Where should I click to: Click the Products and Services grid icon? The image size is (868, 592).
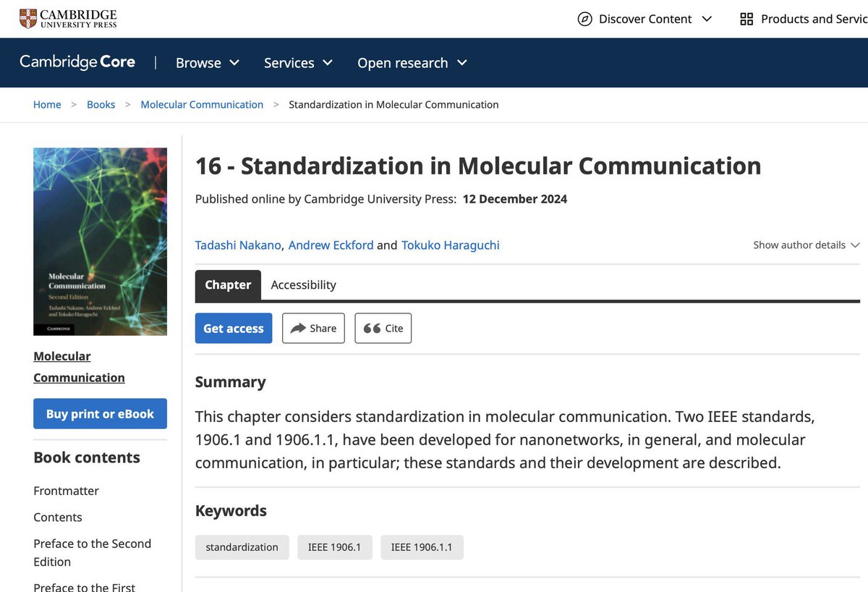click(x=746, y=19)
